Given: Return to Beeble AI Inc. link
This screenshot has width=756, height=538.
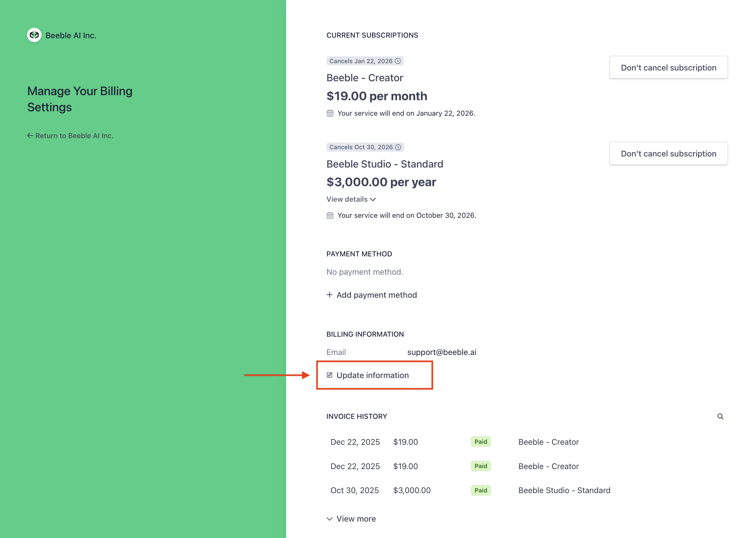Looking at the screenshot, I should click(74, 136).
